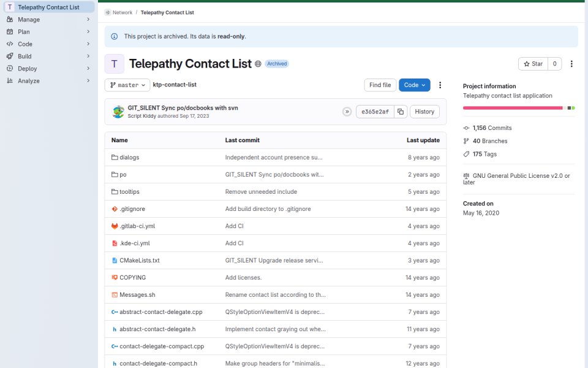The image size is (588, 368).
Task: Open the po folder
Action: pyautogui.click(x=123, y=175)
